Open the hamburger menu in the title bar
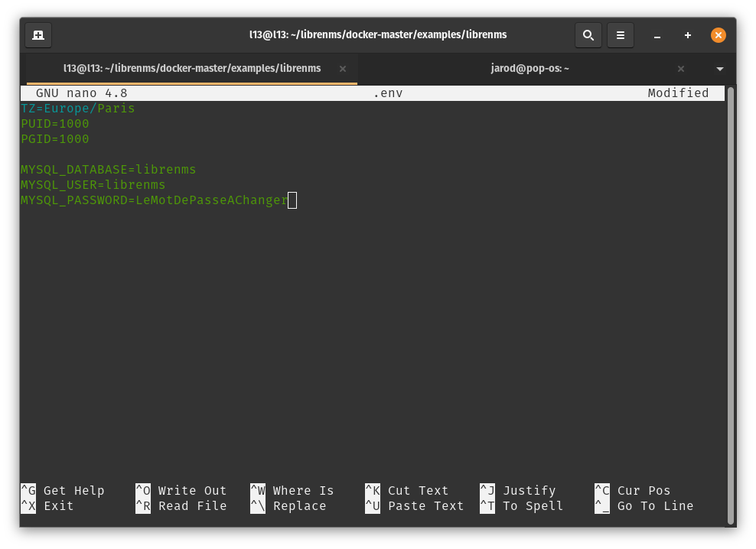Screen dimensions: 756x549 (x=620, y=35)
